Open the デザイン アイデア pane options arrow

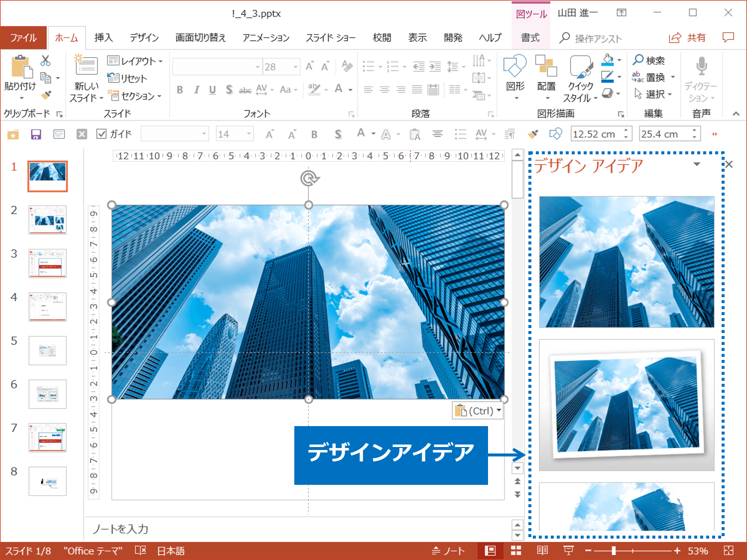point(697,164)
